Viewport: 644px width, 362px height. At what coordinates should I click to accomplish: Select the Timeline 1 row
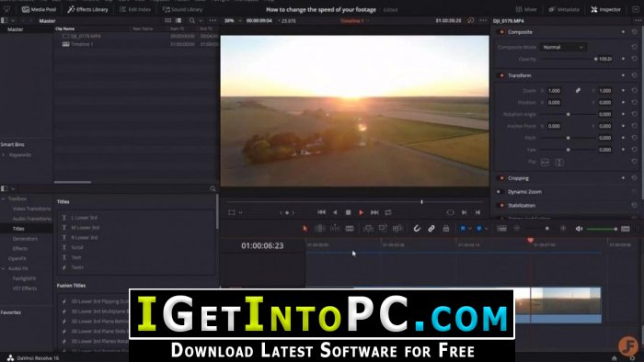(x=135, y=44)
